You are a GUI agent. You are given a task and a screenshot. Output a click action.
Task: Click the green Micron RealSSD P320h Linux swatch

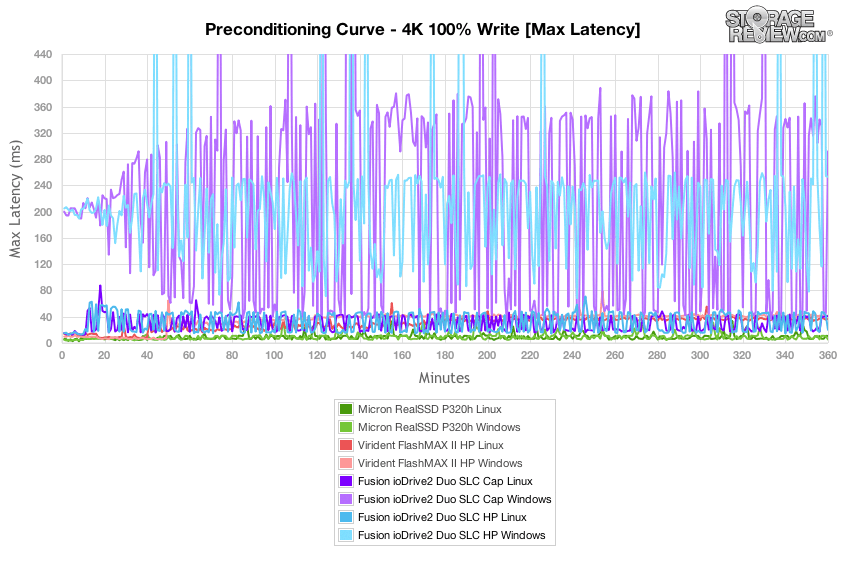[346, 409]
